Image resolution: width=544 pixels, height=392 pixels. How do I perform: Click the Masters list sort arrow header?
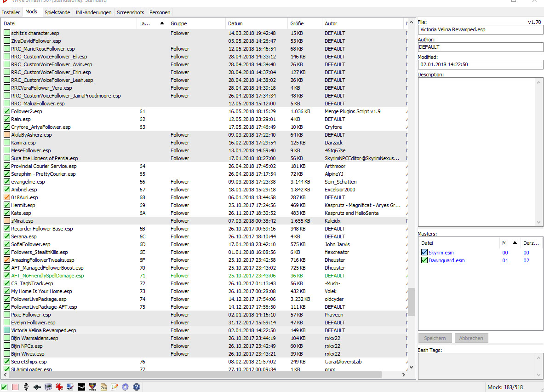pyautogui.click(x=514, y=243)
